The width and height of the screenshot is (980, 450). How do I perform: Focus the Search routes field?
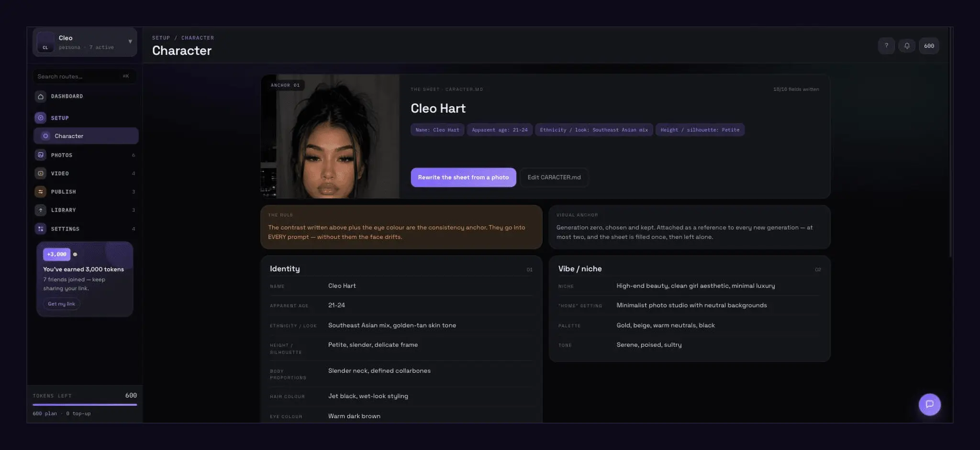click(x=84, y=77)
